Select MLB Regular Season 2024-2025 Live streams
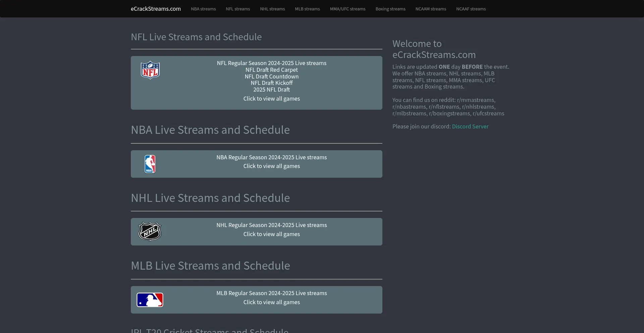 [x=272, y=293]
